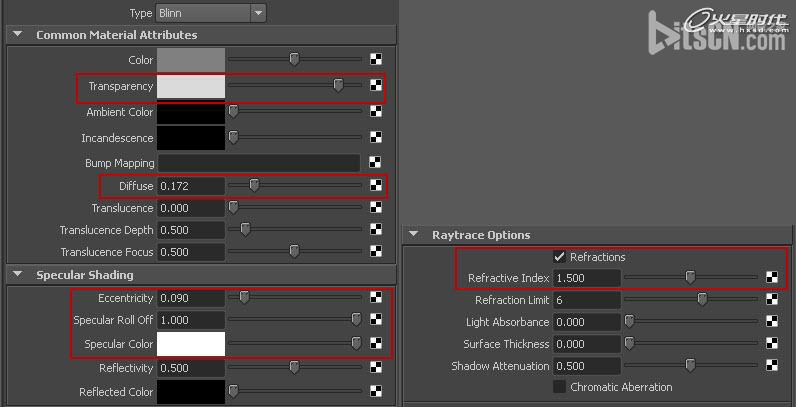Click the Diffuse slider handle
The image size is (796, 407).
254,185
